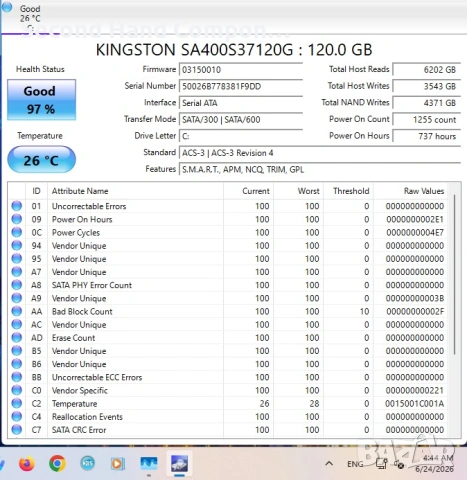Click the status circle for SATA PHY Error Count

click(17, 285)
